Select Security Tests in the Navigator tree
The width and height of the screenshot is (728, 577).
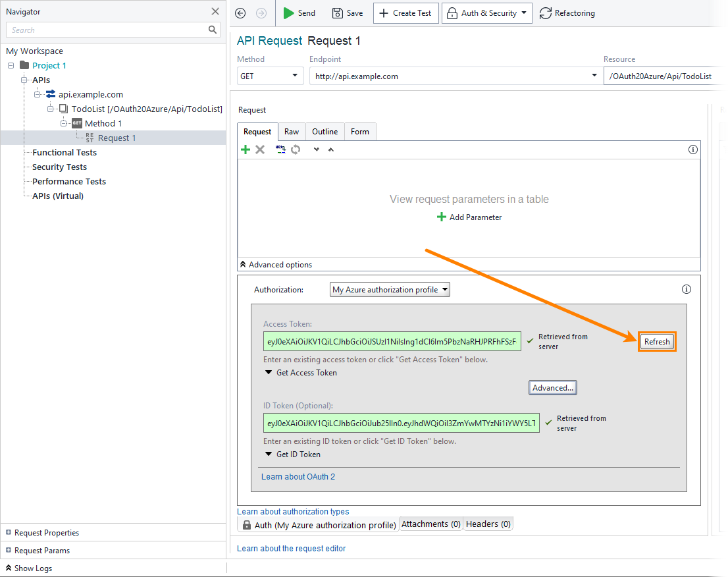click(59, 167)
